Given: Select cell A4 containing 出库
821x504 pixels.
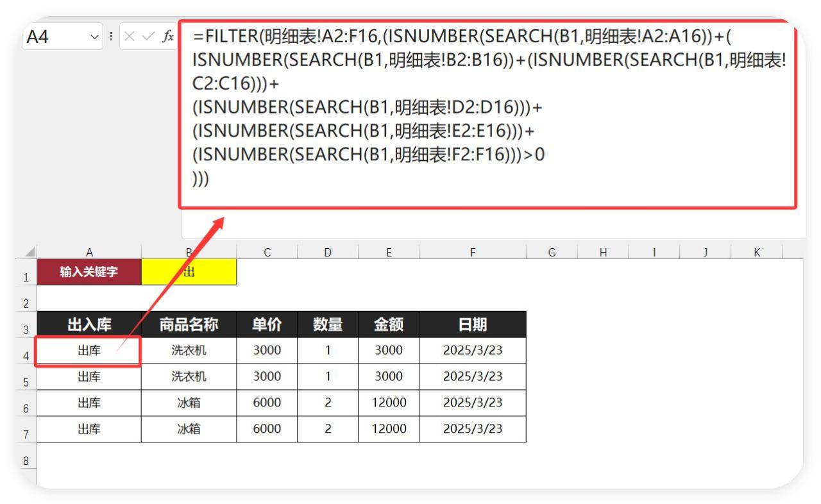Looking at the screenshot, I should [89, 351].
